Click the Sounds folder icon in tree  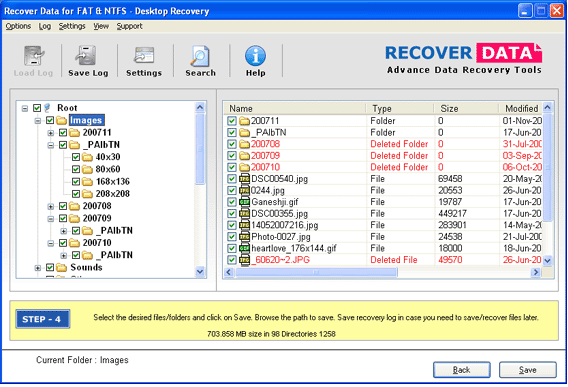click(61, 267)
